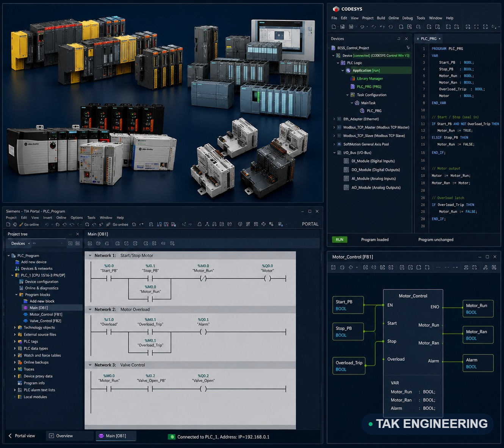Select the Devices tab in Project tree

[x=18, y=244]
